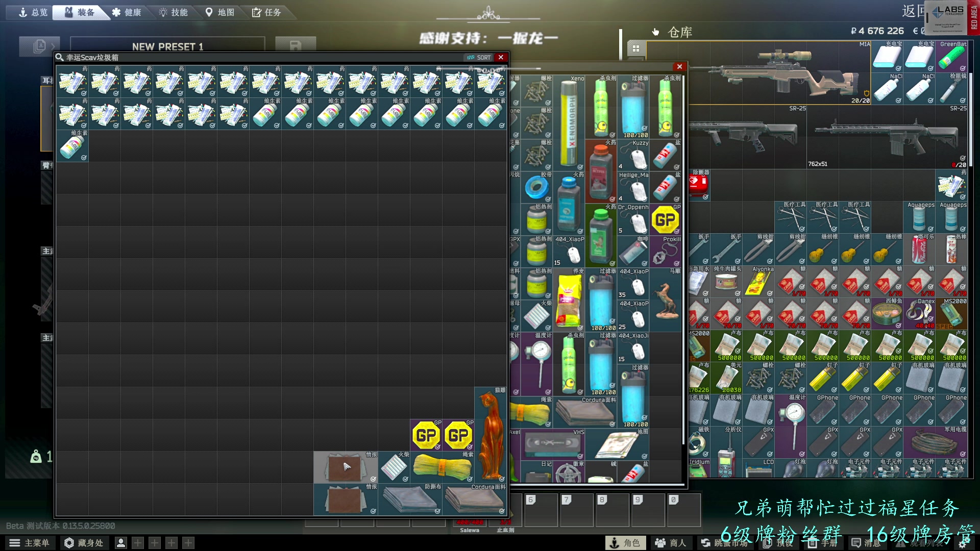Click quick slot 8

click(612, 510)
